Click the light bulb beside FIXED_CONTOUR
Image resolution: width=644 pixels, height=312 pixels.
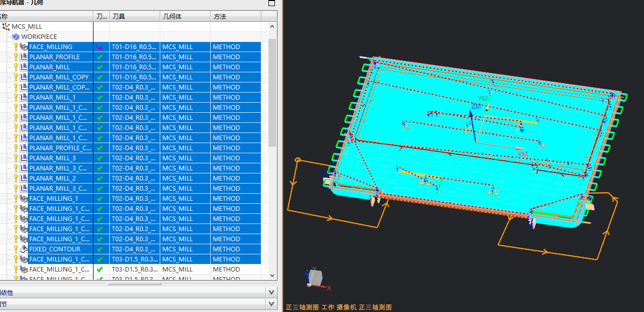click(16, 249)
